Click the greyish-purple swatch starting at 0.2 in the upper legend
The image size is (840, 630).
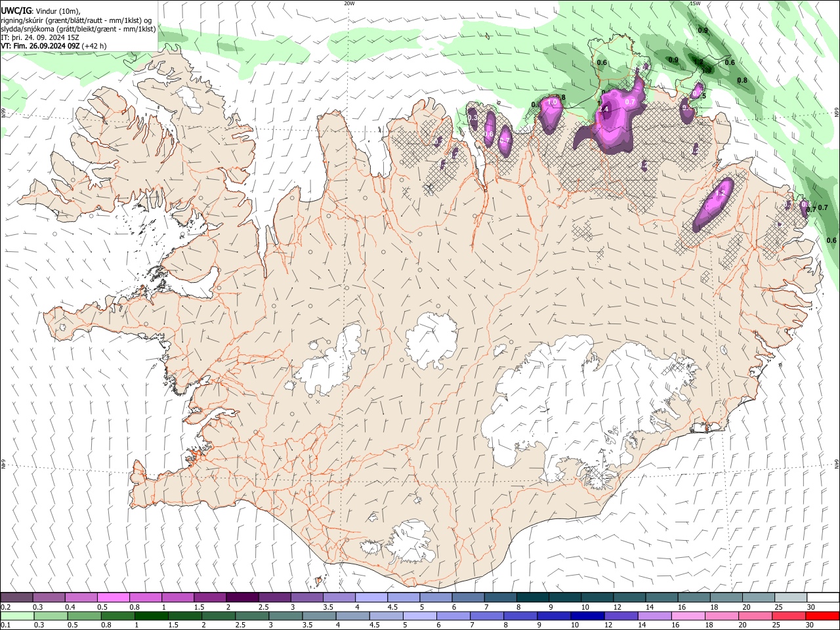tap(16, 597)
